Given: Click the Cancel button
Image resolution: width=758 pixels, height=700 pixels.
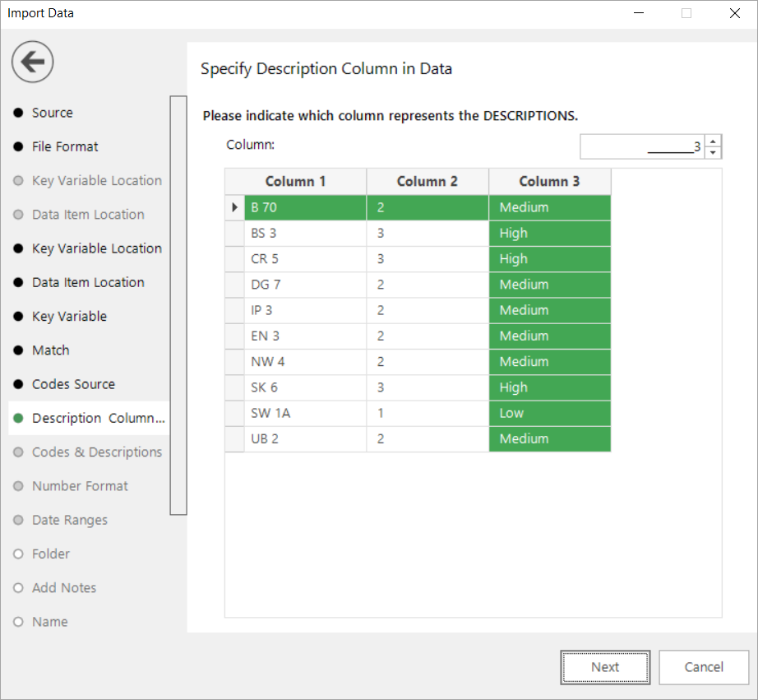Looking at the screenshot, I should (x=704, y=667).
